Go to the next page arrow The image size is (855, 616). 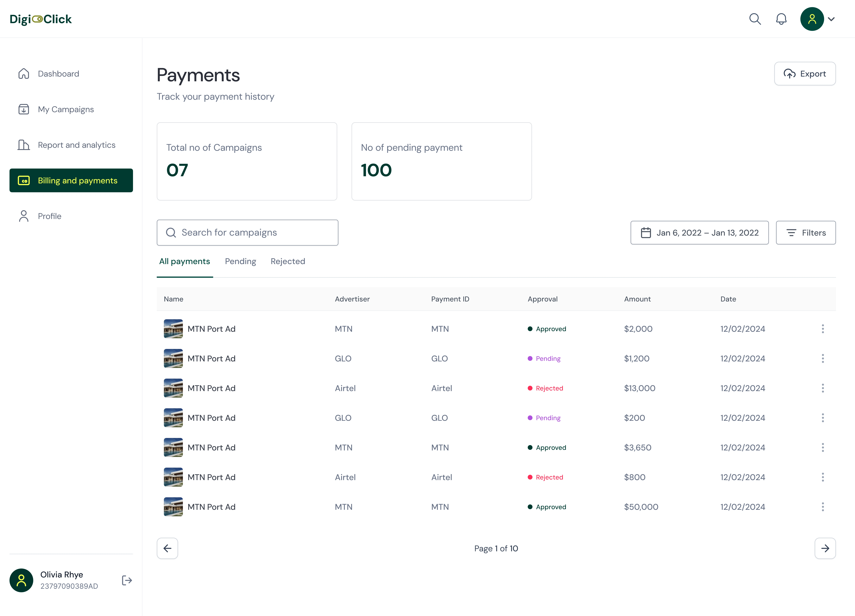(825, 548)
